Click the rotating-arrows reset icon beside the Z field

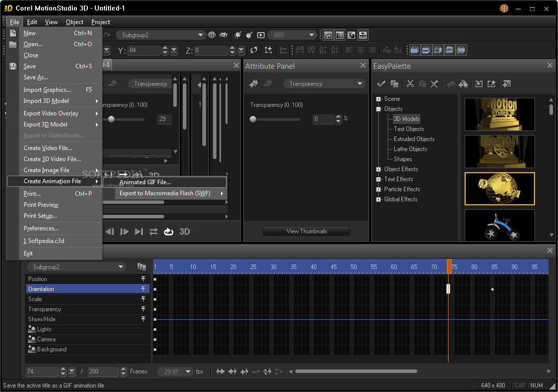pos(254,50)
